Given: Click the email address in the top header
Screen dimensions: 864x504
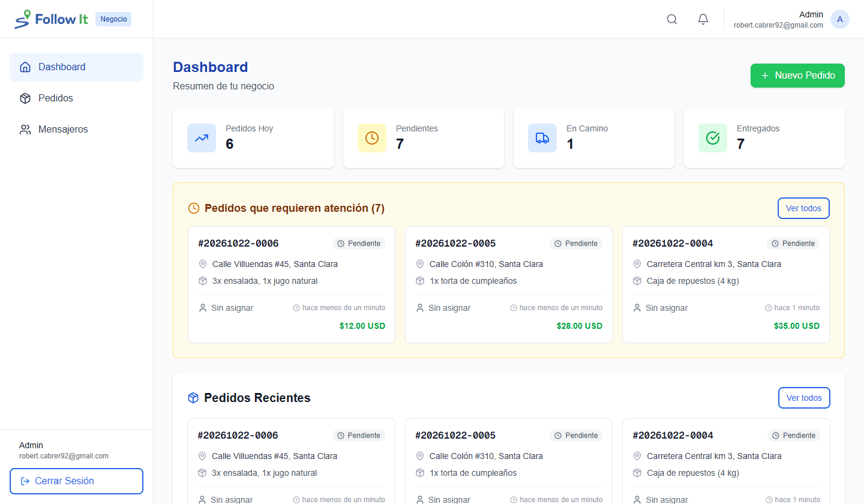Looking at the screenshot, I should click(x=778, y=25).
